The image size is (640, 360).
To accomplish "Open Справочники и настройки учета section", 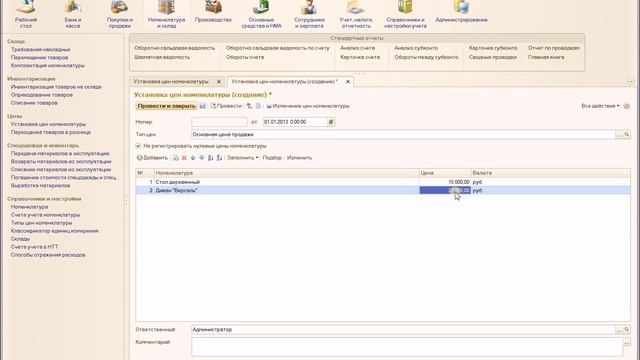I will coord(405,15).
